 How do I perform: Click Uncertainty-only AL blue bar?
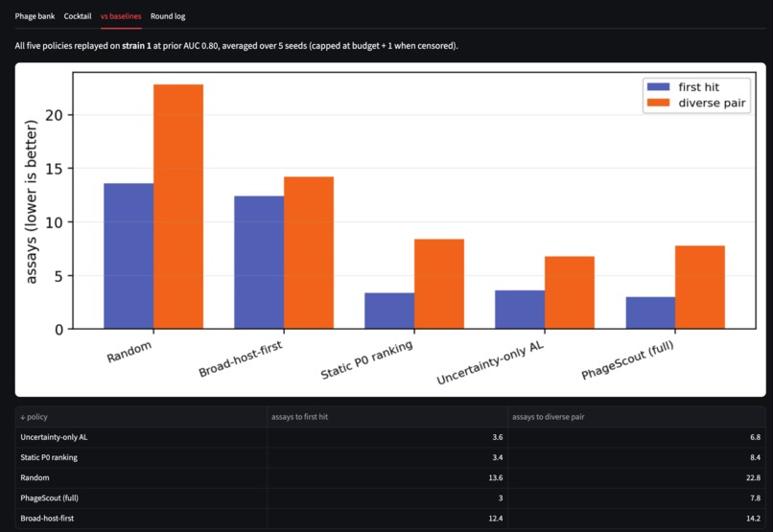pyautogui.click(x=520, y=310)
